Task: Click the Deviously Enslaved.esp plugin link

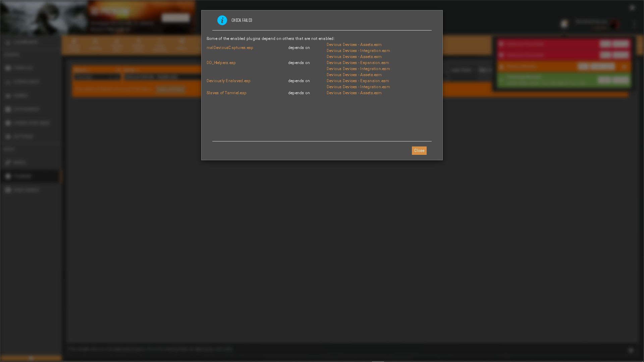Action: coord(228,81)
